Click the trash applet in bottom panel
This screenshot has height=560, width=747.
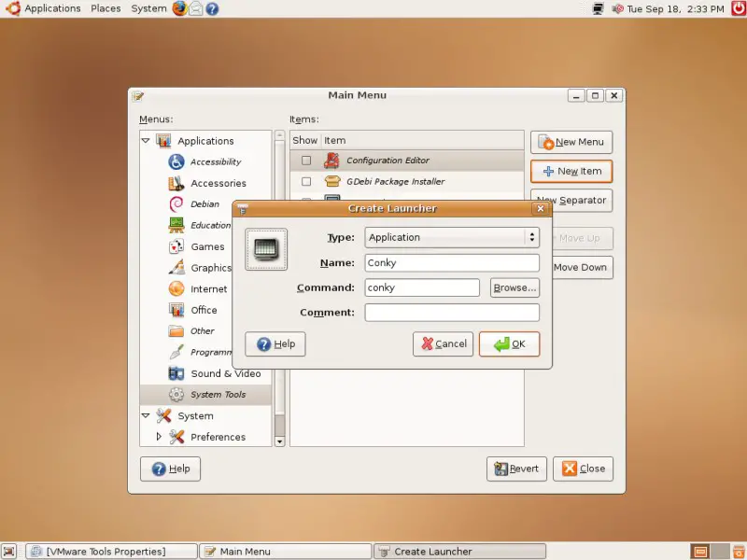click(x=739, y=552)
